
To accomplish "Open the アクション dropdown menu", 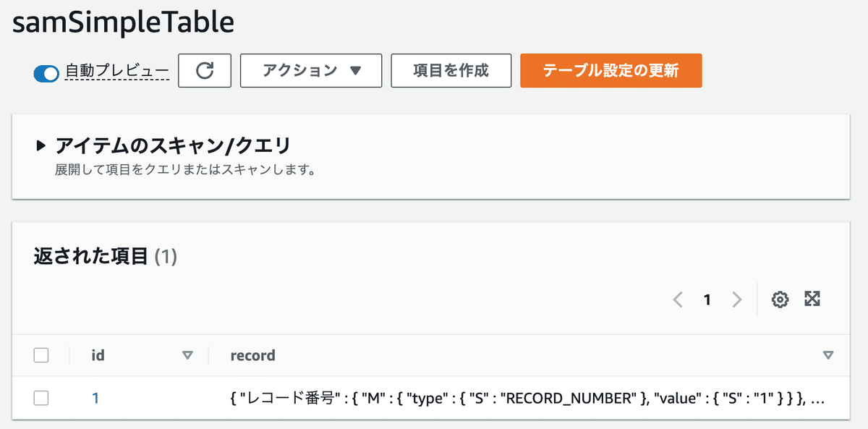I will pos(310,70).
